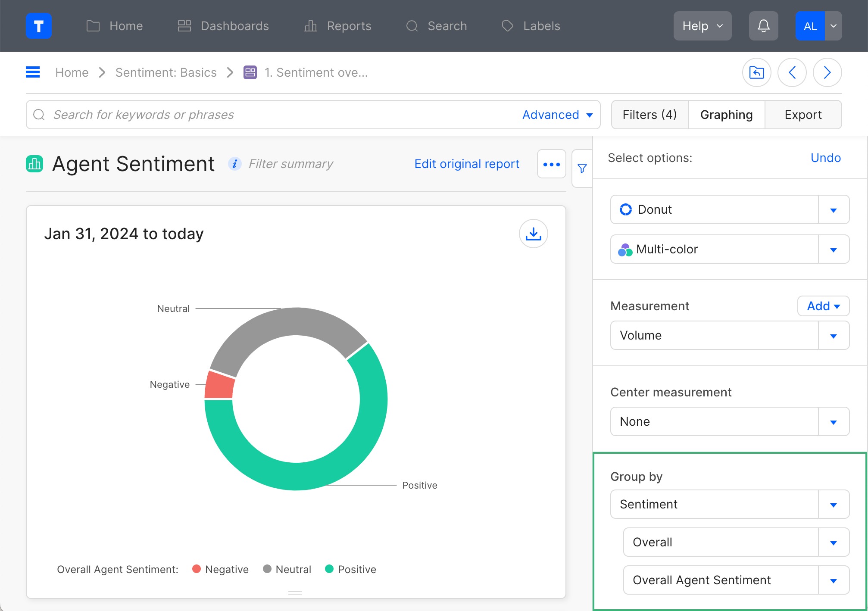This screenshot has width=868, height=611.
Task: Open the Donut chart type dropdown
Action: 730,210
